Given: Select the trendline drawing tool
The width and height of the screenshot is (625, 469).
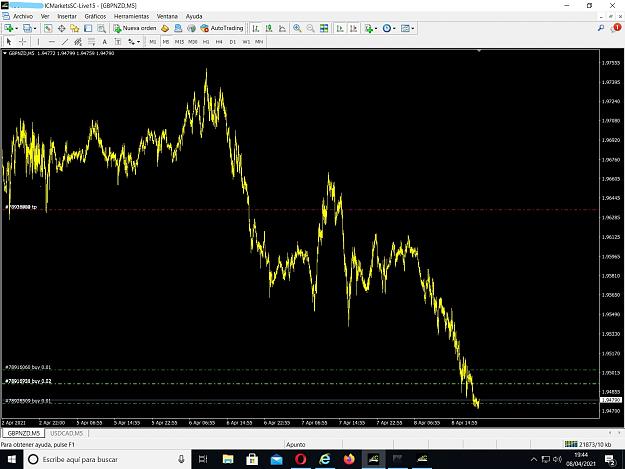Looking at the screenshot, I should point(65,41).
